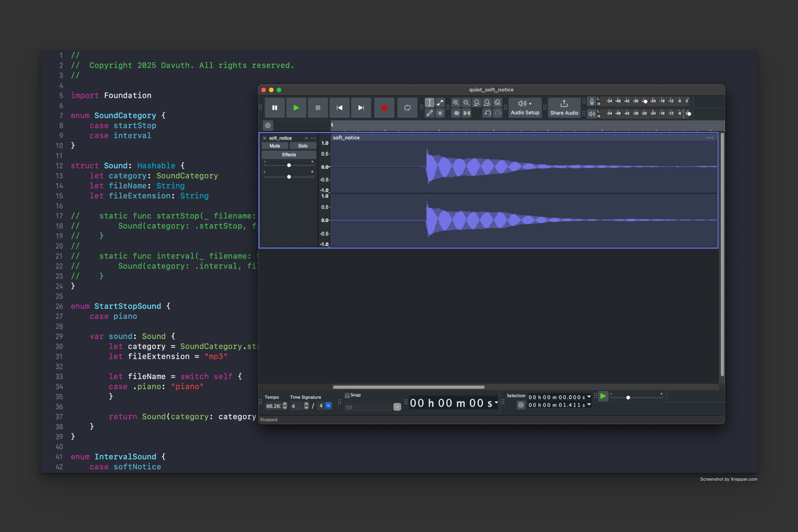Screen dimensions: 798x532
Task: Click the quiet_soft_notice window title bar
Action: tap(491, 90)
